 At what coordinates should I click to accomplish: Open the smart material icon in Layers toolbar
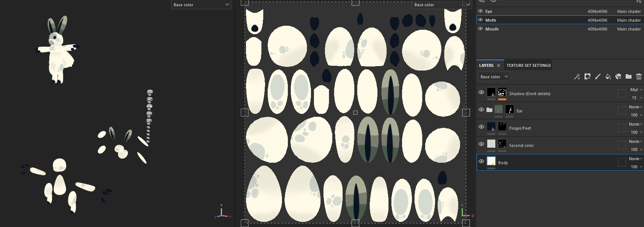pyautogui.click(x=618, y=76)
